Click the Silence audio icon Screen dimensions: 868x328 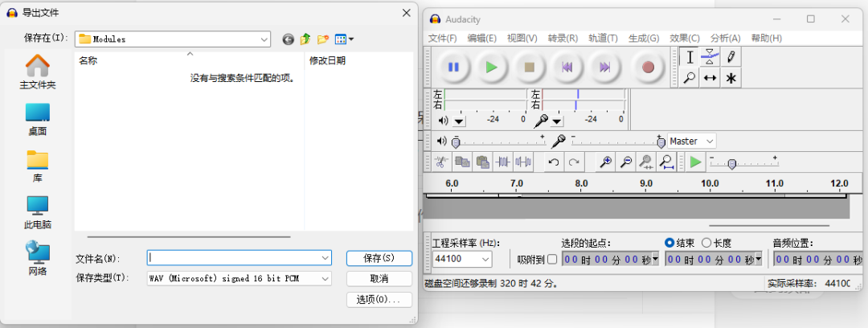[x=524, y=162]
